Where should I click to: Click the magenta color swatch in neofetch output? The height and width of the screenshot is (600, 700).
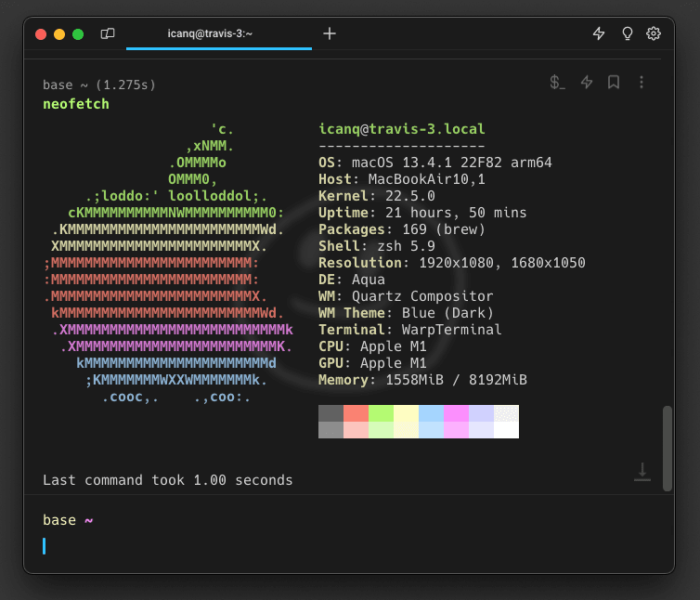coord(456,413)
